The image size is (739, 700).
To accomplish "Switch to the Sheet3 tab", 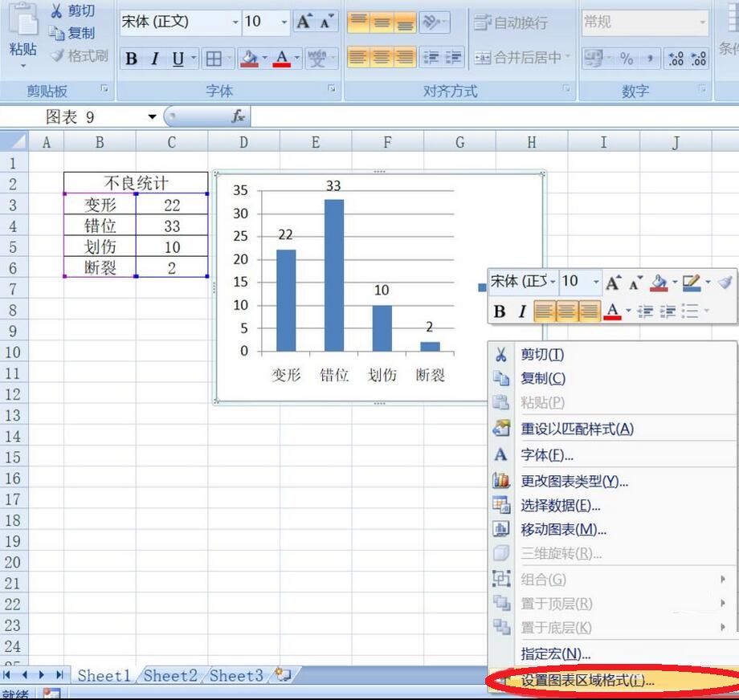I will tap(236, 675).
